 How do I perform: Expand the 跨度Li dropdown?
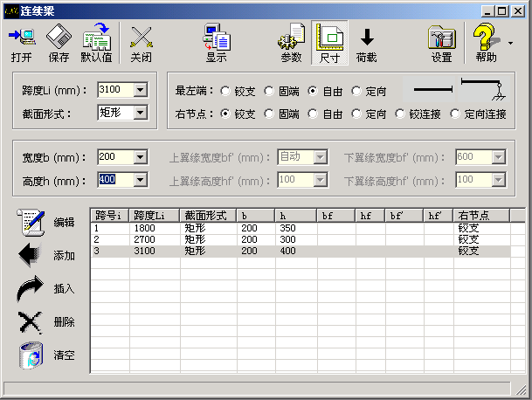click(141, 89)
